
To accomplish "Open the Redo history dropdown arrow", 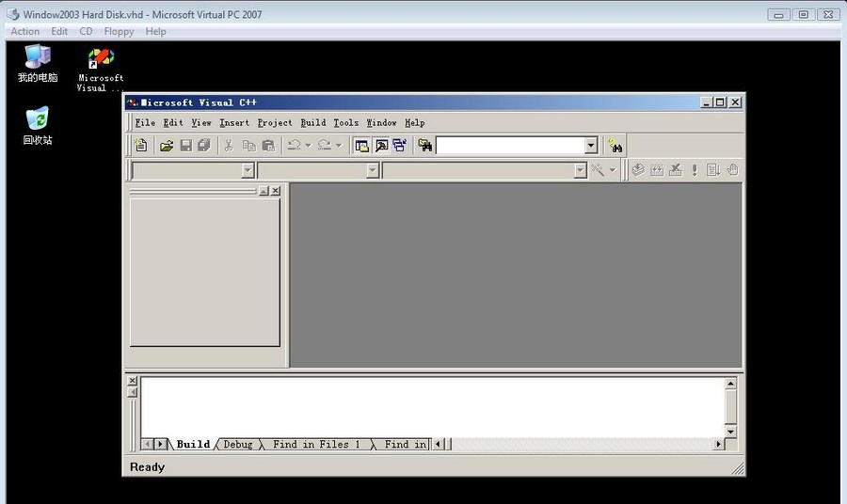I will [339, 145].
